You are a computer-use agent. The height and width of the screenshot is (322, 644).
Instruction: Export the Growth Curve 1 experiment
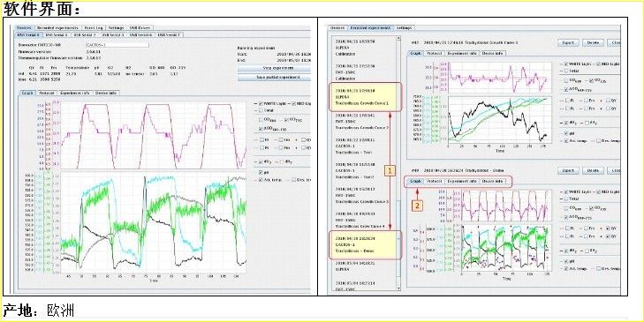tap(568, 42)
